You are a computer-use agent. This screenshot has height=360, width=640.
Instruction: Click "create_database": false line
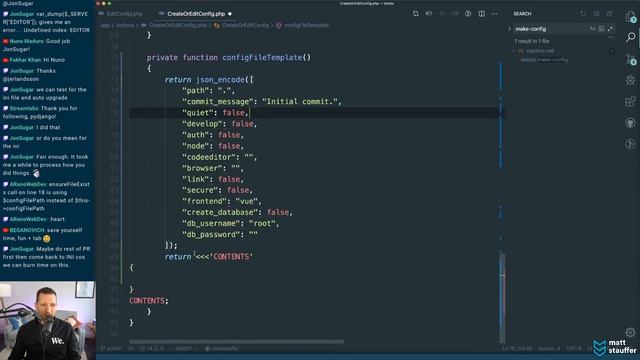pos(237,212)
